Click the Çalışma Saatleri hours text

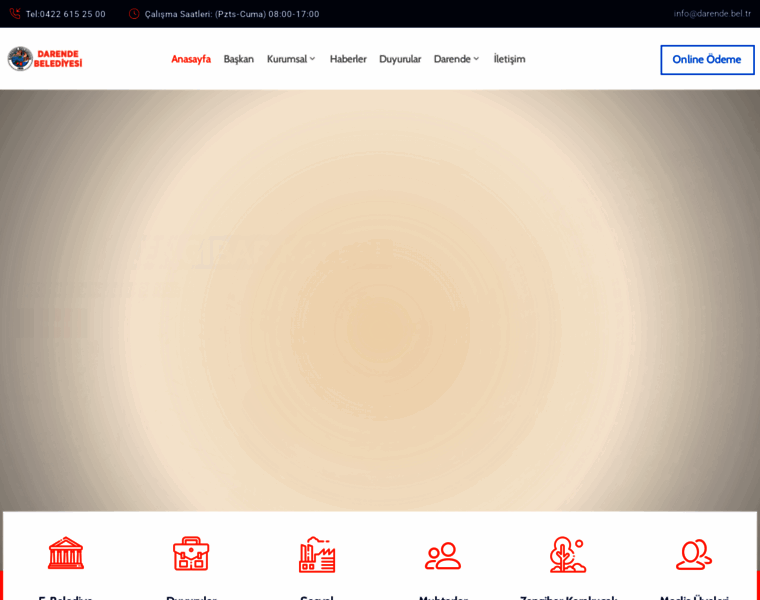click(x=232, y=14)
